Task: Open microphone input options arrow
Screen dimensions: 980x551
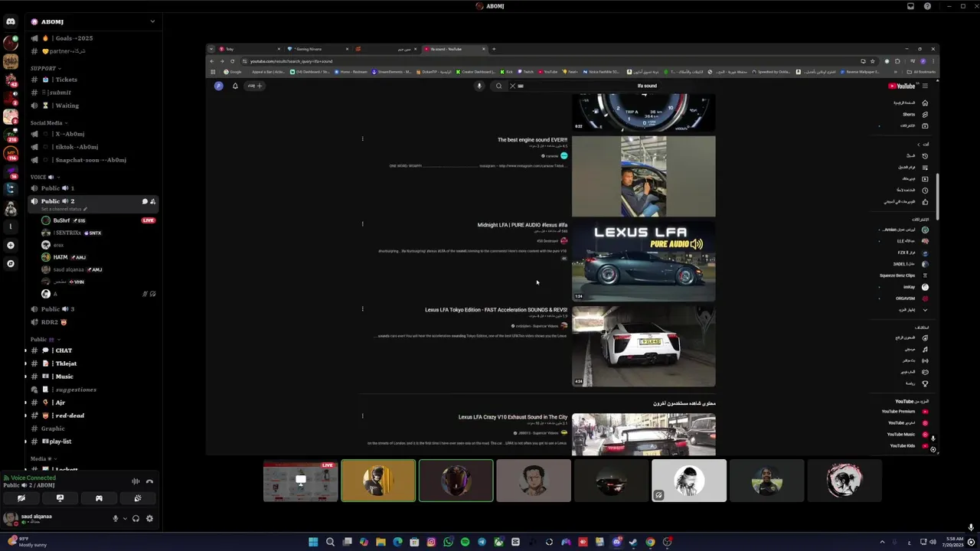Action: pyautogui.click(x=125, y=518)
